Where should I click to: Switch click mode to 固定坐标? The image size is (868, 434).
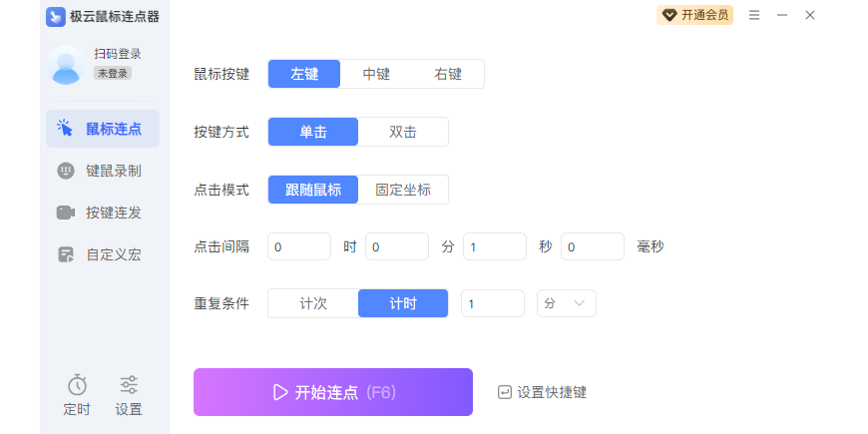[403, 190]
